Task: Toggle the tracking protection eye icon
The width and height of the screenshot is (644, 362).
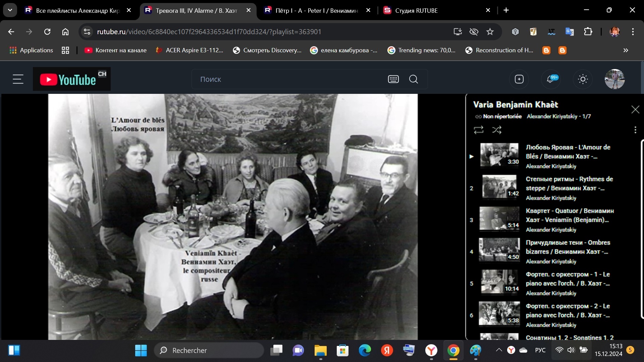Action: pyautogui.click(x=474, y=32)
